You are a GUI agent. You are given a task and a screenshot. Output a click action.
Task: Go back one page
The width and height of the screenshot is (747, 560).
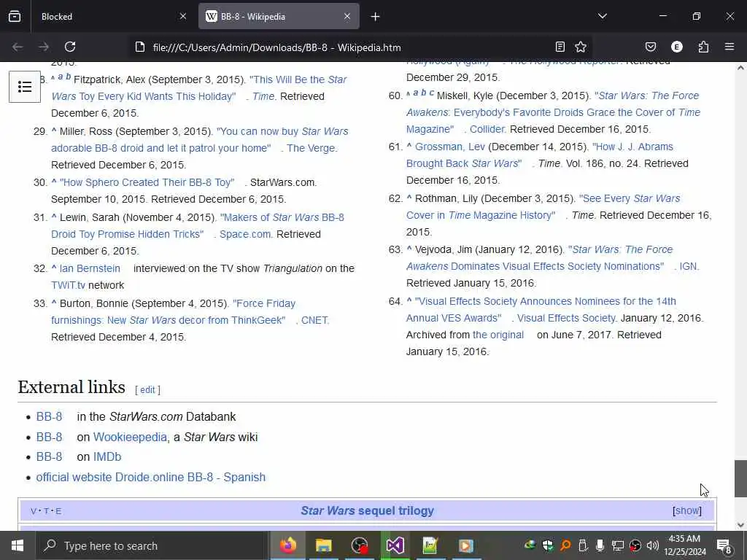18,47
